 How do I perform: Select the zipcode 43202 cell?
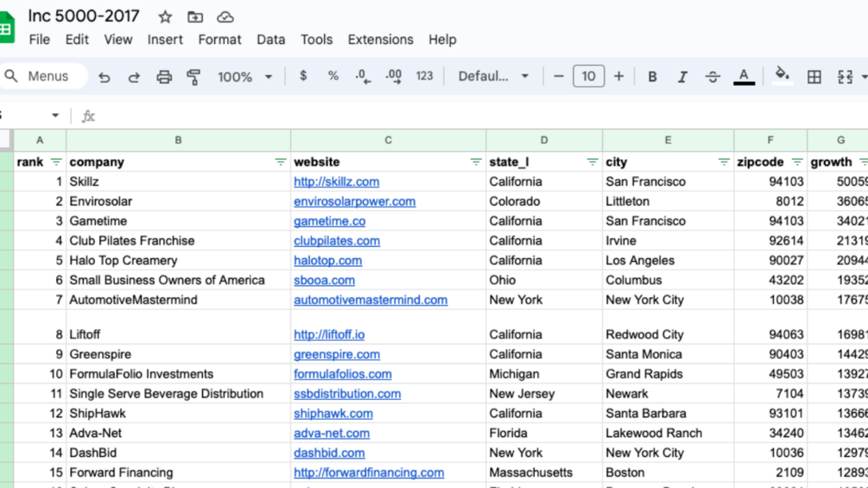(x=770, y=280)
